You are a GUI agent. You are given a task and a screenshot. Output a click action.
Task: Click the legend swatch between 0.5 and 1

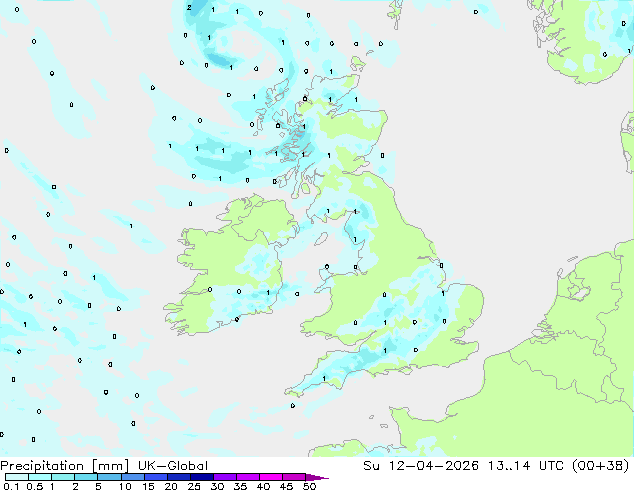tap(40, 477)
